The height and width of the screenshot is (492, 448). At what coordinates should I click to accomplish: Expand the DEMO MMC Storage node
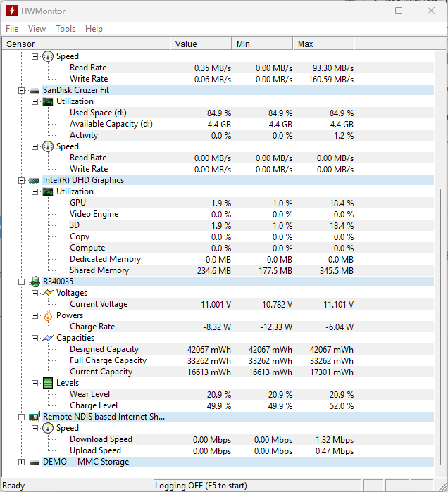click(x=22, y=462)
